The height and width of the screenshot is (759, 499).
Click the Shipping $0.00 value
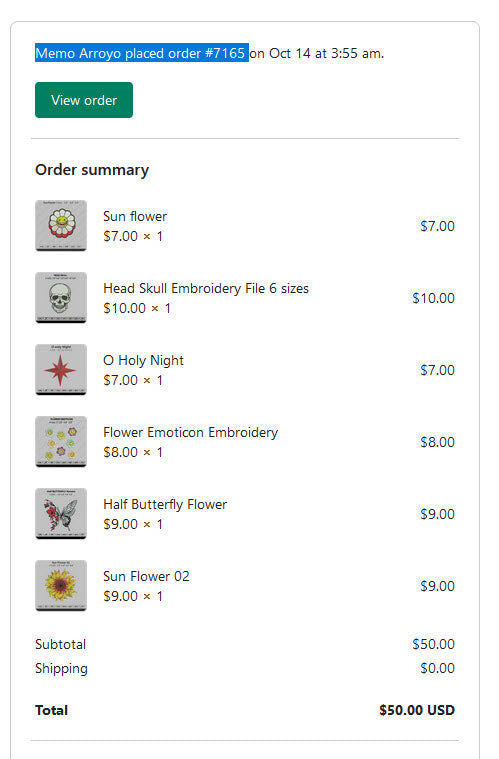point(437,668)
